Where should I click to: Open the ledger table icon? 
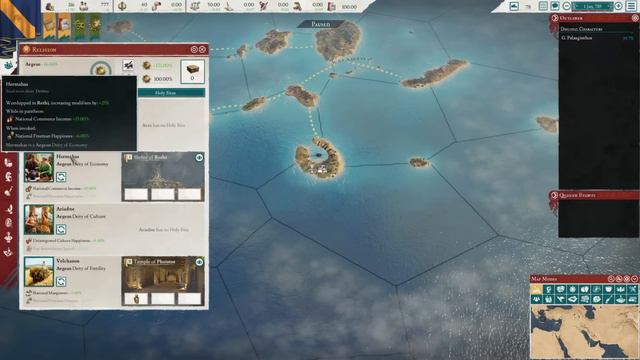tap(543, 6)
